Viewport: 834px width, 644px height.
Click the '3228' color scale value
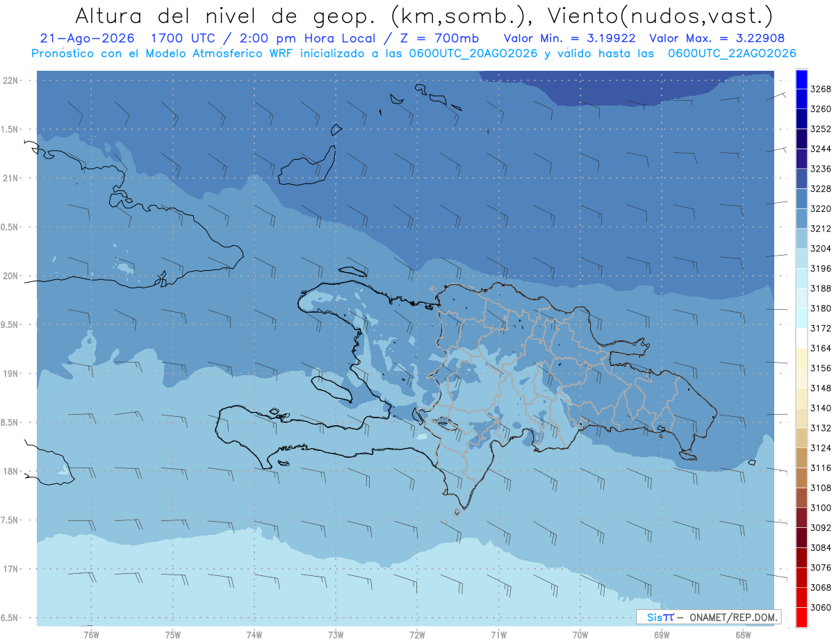[x=821, y=189]
